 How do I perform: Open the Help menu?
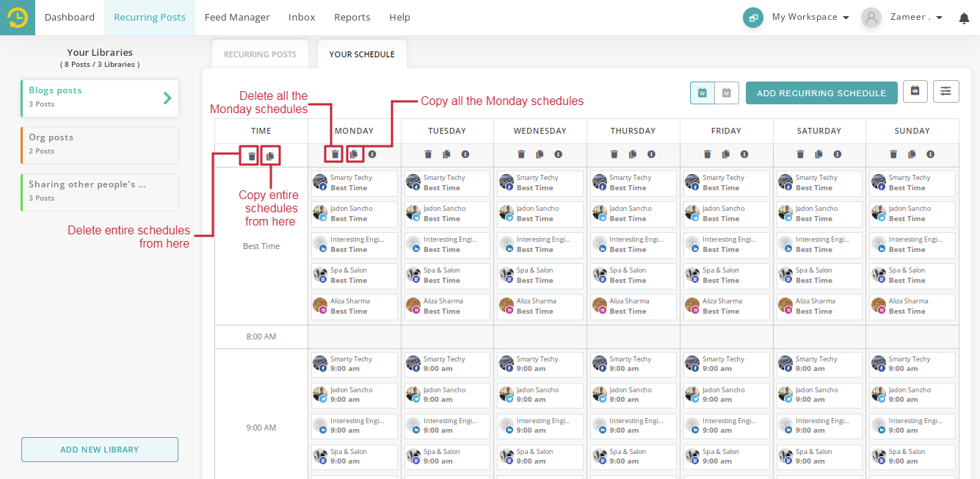pos(399,18)
